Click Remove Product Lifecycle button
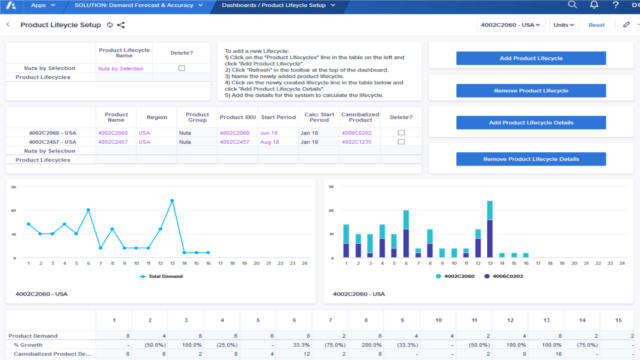640x360 pixels. pos(531,91)
